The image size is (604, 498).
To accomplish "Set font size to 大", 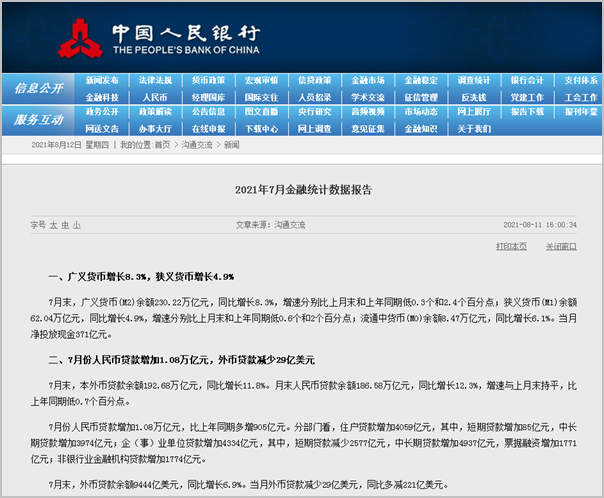I will [53, 225].
